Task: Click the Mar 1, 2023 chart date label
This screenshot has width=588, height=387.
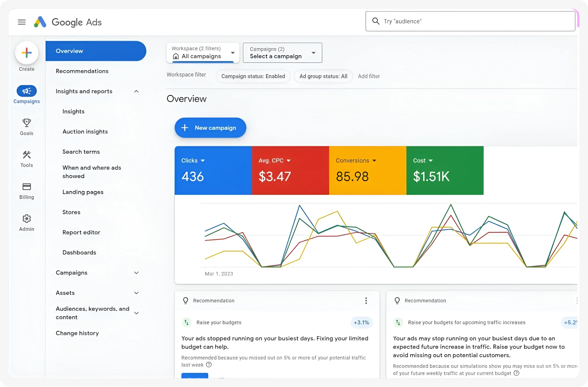Action: [x=219, y=273]
